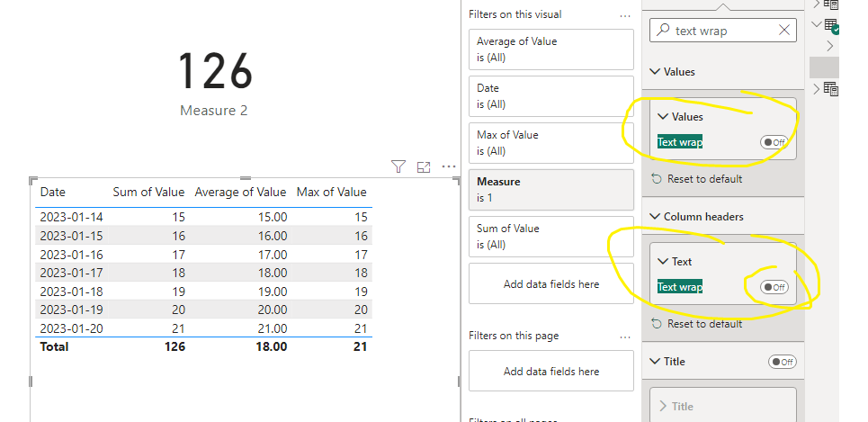Sort table by the Date column header
The width and height of the screenshot is (868, 422).
point(52,193)
